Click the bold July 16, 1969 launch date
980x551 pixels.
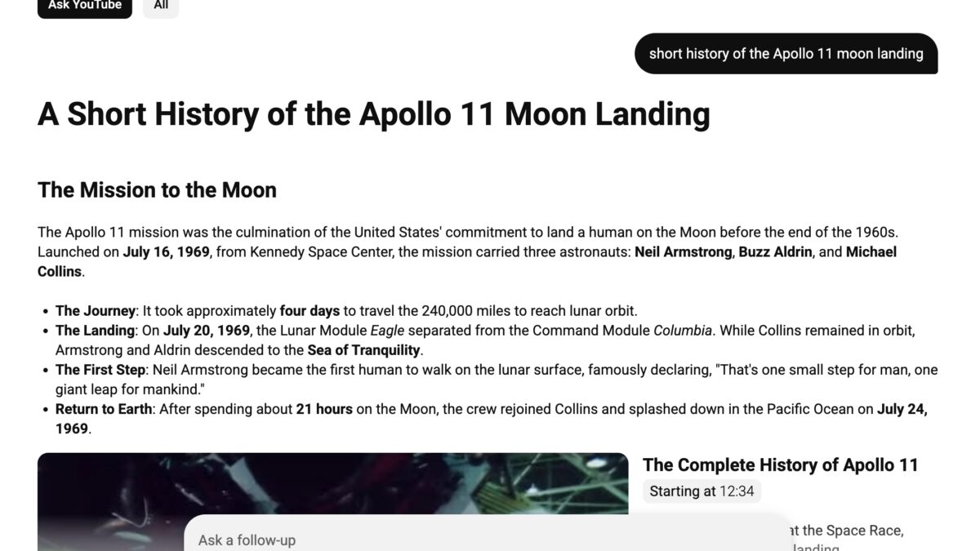(167, 252)
